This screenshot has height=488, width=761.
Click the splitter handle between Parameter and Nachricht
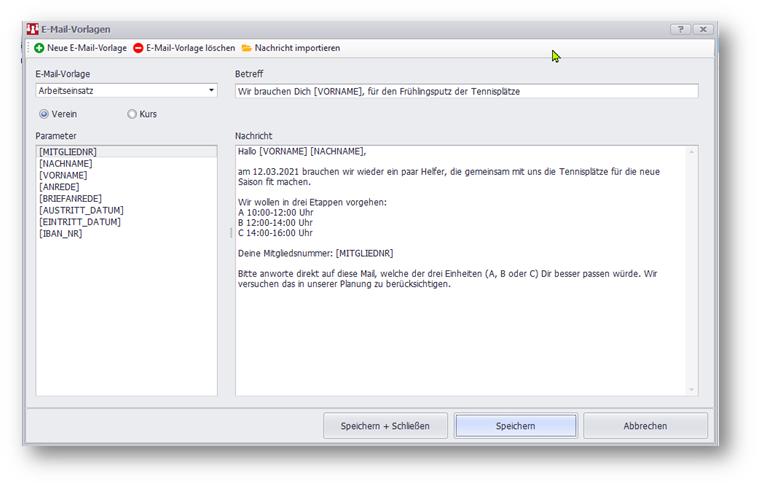click(x=229, y=232)
